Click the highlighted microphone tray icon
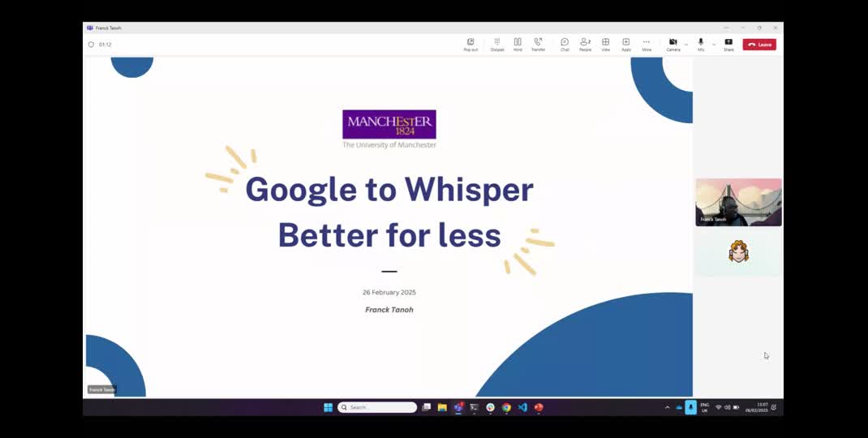The height and width of the screenshot is (438, 868). pos(691,407)
